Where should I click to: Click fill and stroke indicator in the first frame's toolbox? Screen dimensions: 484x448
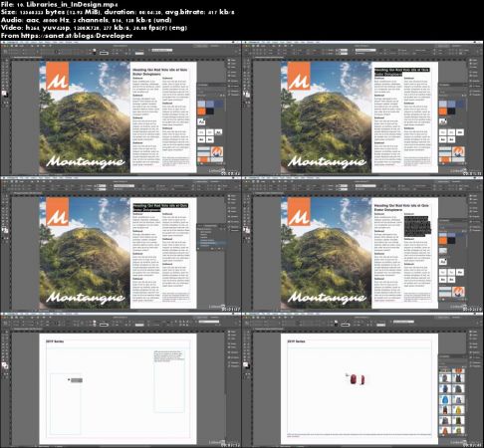[5, 94]
